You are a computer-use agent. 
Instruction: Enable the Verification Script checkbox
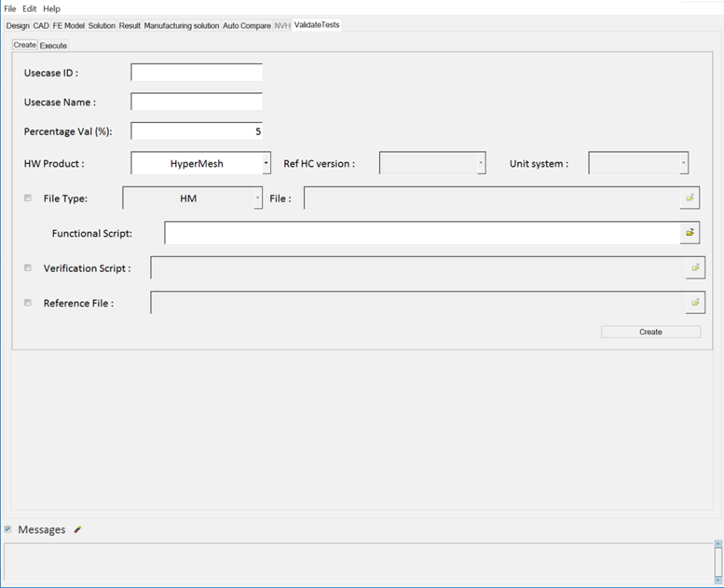28,267
